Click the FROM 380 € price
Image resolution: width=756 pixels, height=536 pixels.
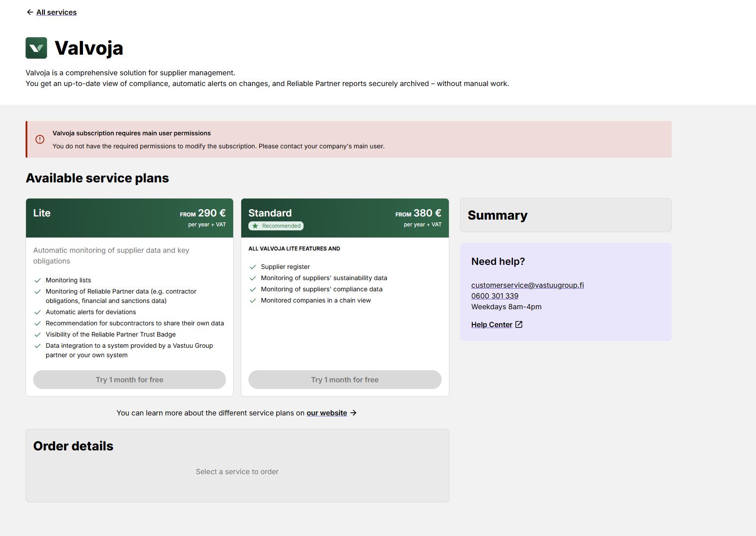pos(418,213)
